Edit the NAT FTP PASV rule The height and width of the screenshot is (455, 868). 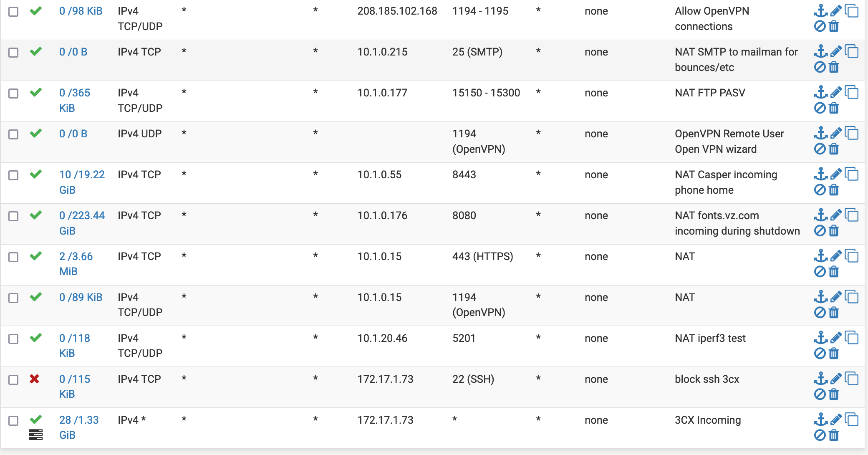pyautogui.click(x=836, y=92)
